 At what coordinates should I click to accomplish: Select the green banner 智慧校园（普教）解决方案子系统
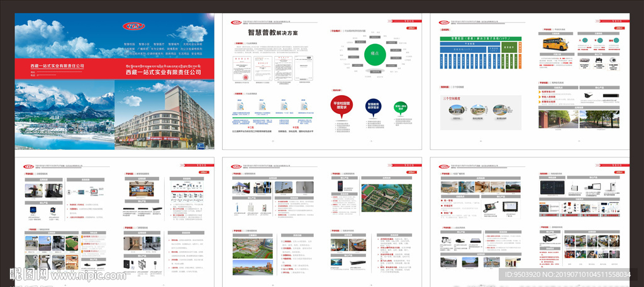481,38
